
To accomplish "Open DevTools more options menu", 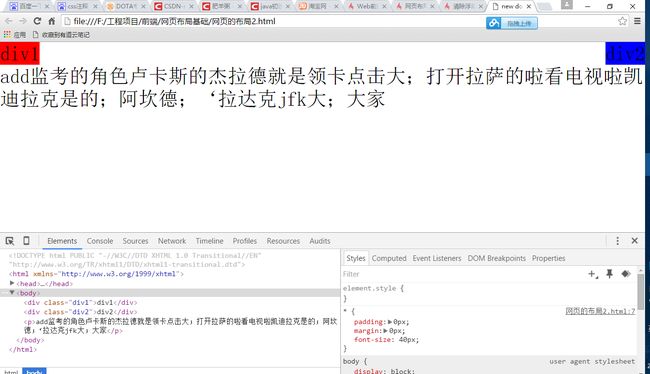I will [x=617, y=241].
